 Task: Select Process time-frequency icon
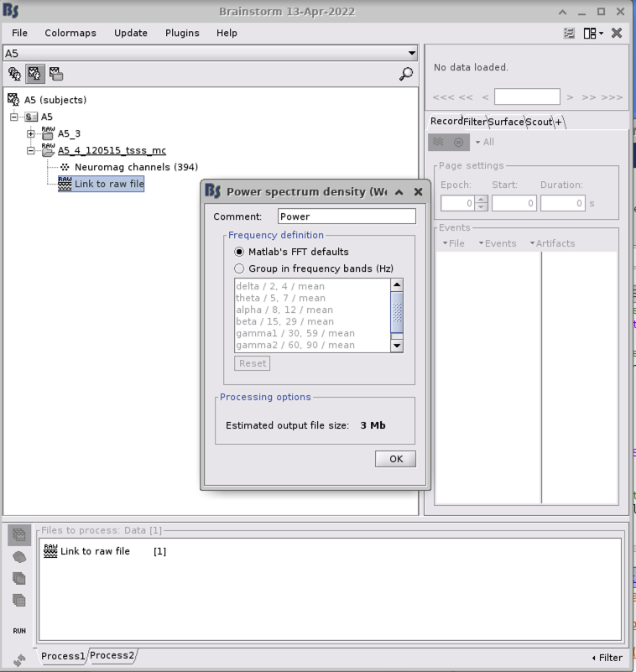click(x=19, y=579)
